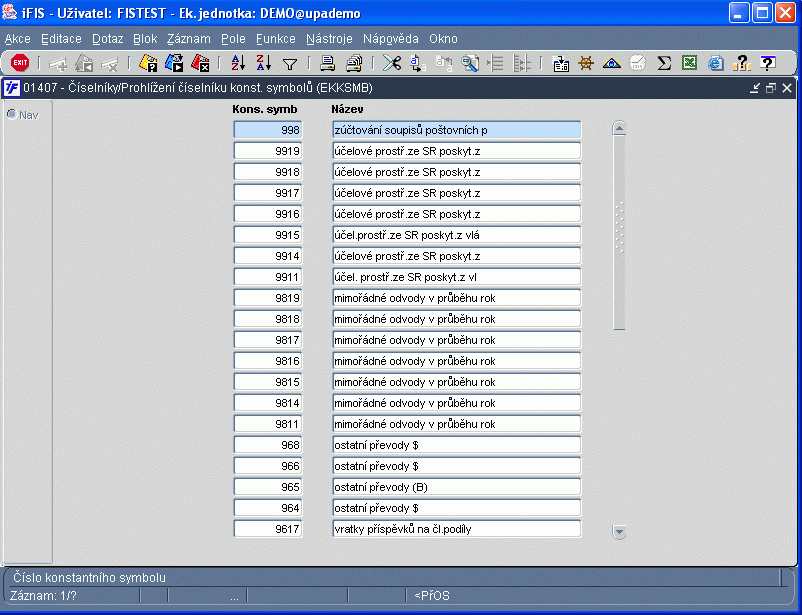Export to Excel with green icon
This screenshot has width=802, height=615.
pyautogui.click(x=689, y=63)
